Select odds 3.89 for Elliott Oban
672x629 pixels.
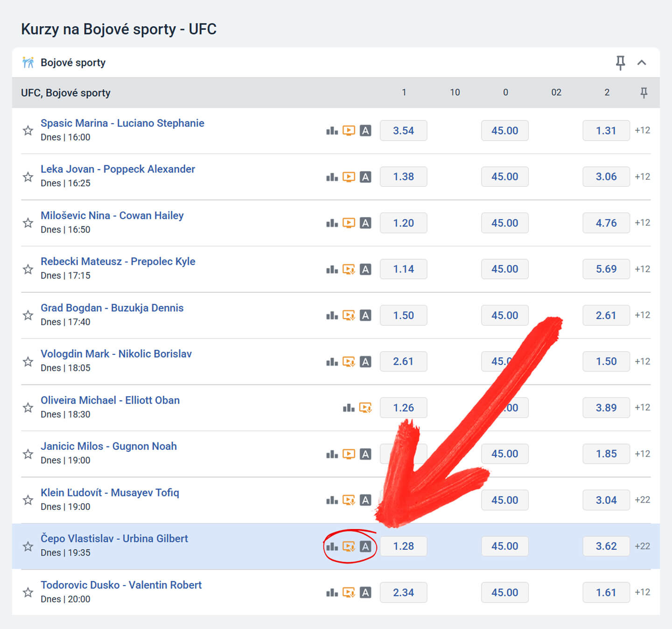tap(606, 408)
